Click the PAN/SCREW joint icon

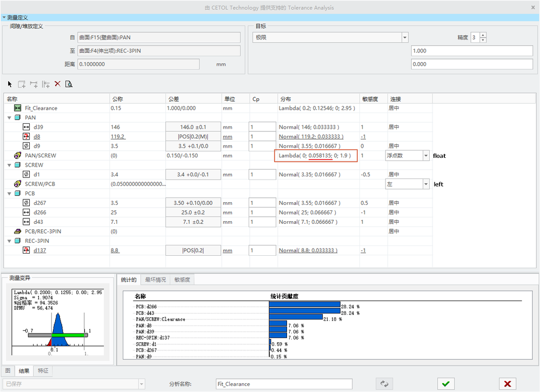[17, 156]
